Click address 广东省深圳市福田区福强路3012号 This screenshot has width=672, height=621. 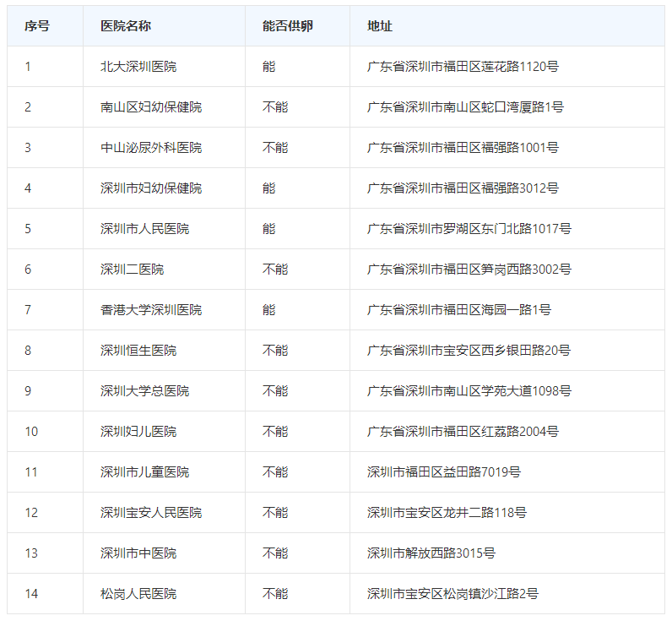[463, 188]
